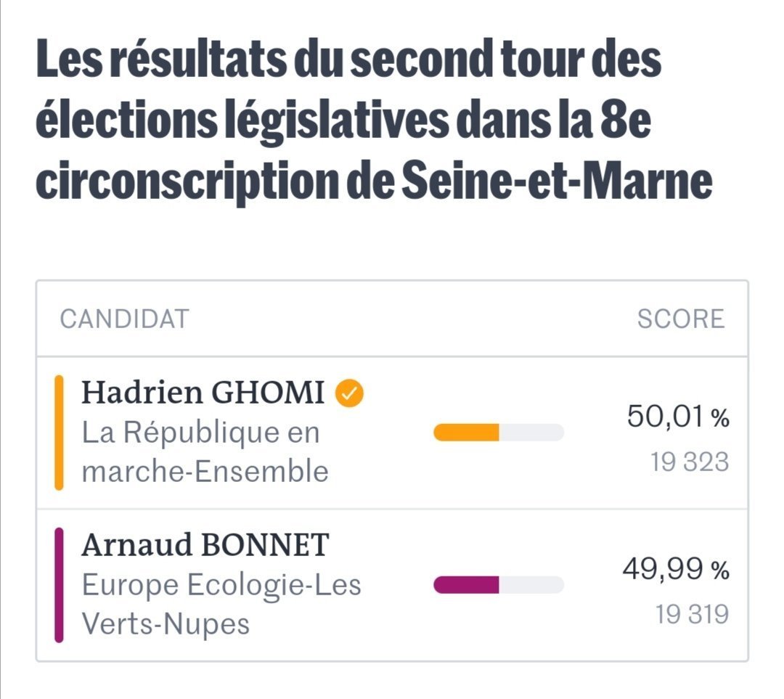The image size is (784, 699).
Task: Click candidate name Arnaud BONNET
Action: click(205, 545)
